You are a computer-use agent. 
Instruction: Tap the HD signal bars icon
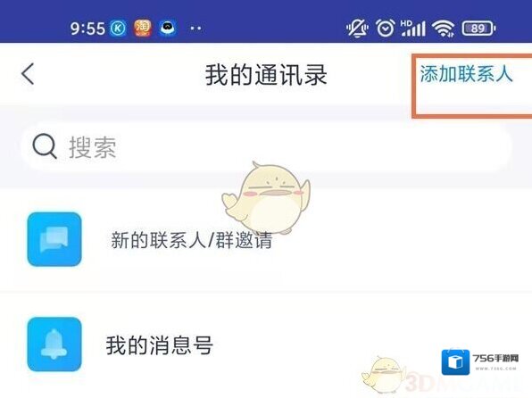tap(412, 29)
